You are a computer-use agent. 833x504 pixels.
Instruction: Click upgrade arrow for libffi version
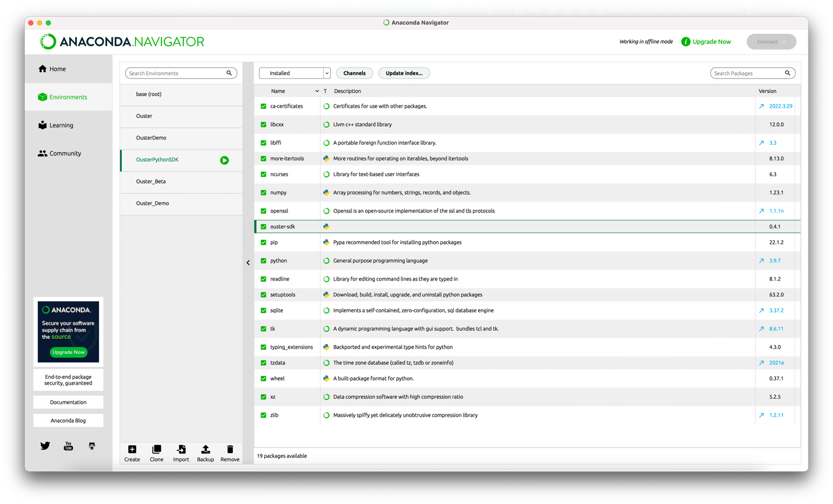coord(761,143)
